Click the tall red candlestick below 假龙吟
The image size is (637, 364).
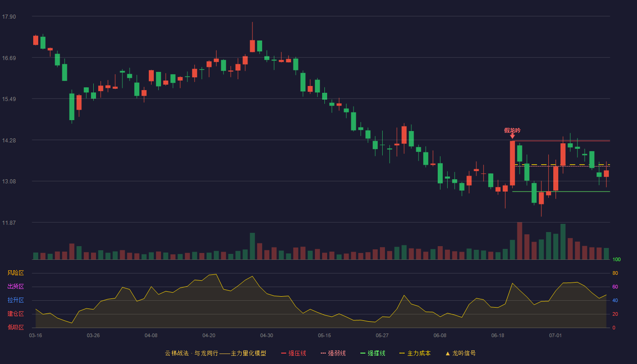coord(512,163)
